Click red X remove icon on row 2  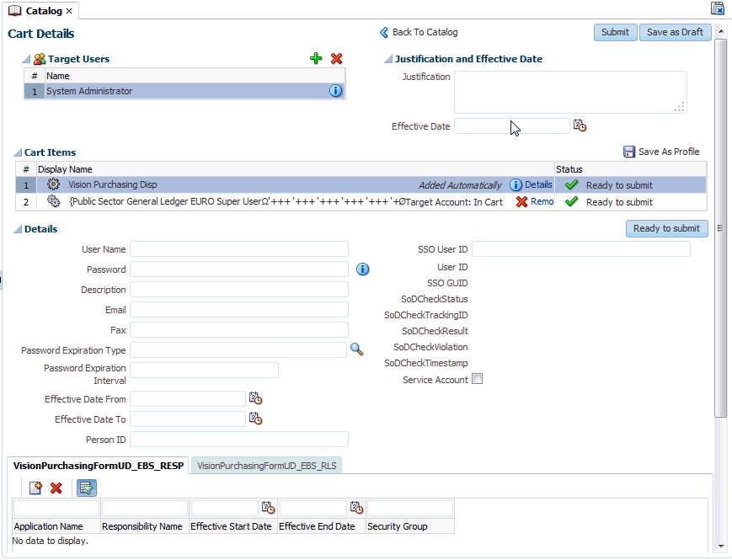tap(521, 201)
